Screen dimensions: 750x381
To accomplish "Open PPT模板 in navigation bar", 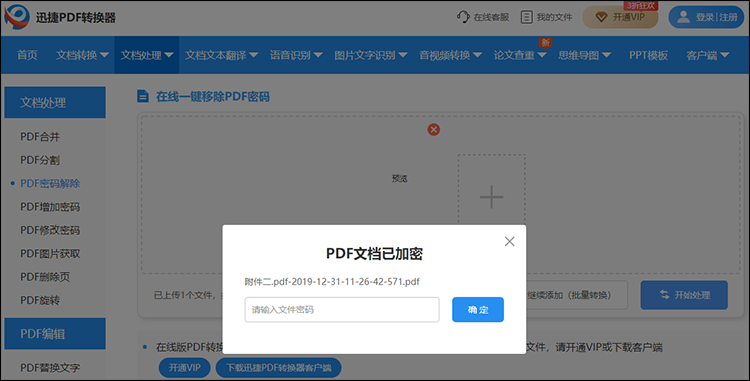I will 648,55.
